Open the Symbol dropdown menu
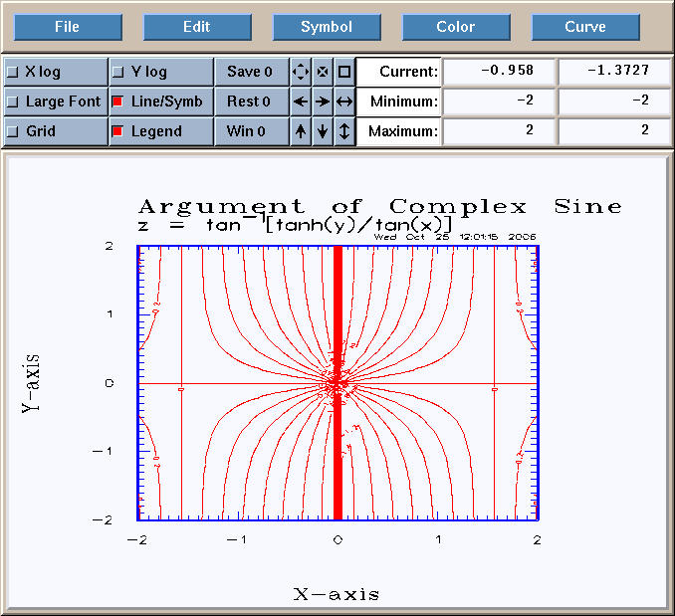The height and width of the screenshot is (616, 675). click(x=327, y=27)
